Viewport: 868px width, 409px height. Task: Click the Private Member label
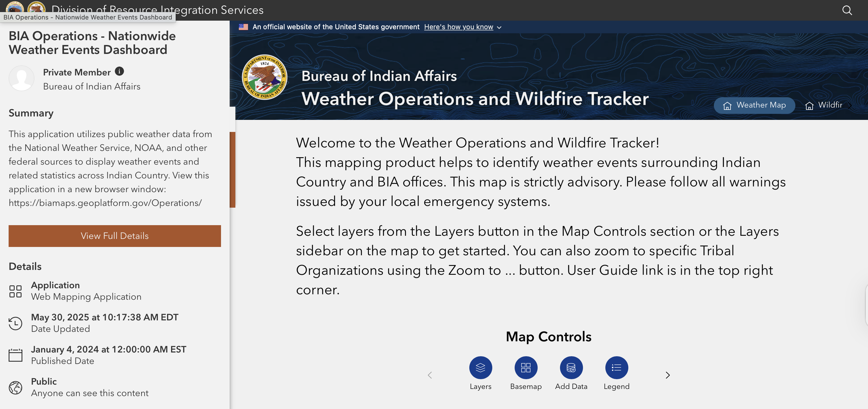point(77,72)
